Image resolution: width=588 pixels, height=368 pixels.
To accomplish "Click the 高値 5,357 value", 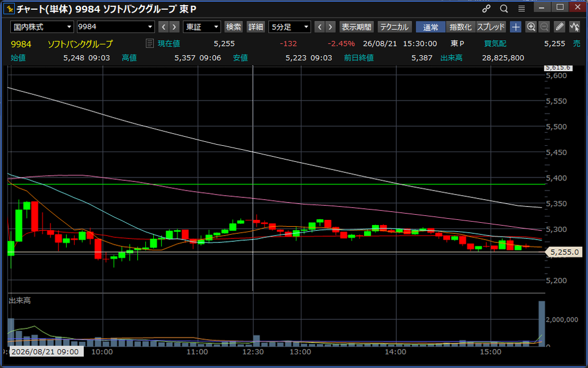I will [x=185, y=58].
